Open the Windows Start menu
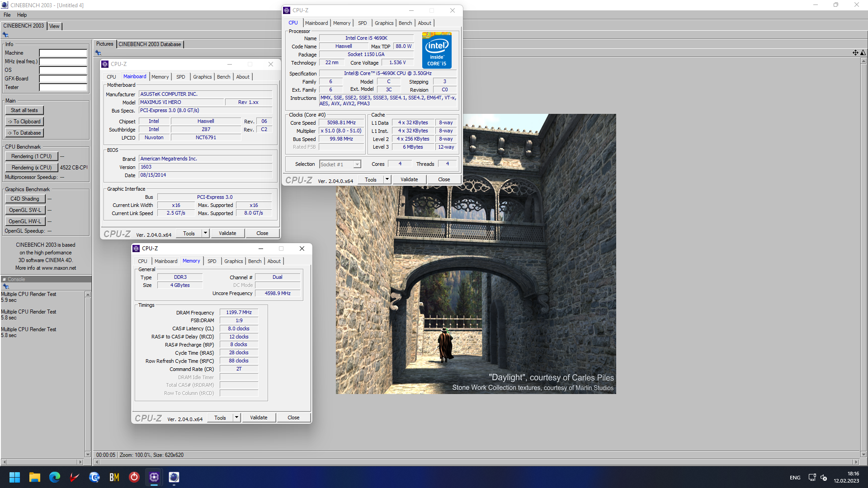This screenshot has height=488, width=868. pos(14,477)
